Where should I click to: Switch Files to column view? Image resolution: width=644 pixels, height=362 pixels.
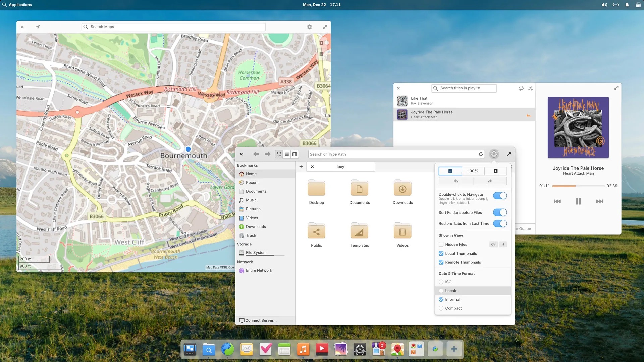[294, 154]
